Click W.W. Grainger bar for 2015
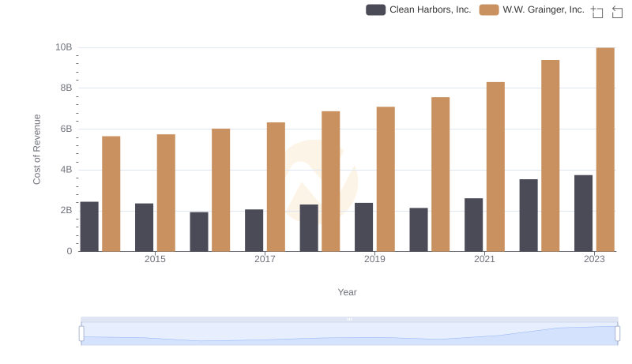The image size is (632, 364). pyautogui.click(x=166, y=193)
